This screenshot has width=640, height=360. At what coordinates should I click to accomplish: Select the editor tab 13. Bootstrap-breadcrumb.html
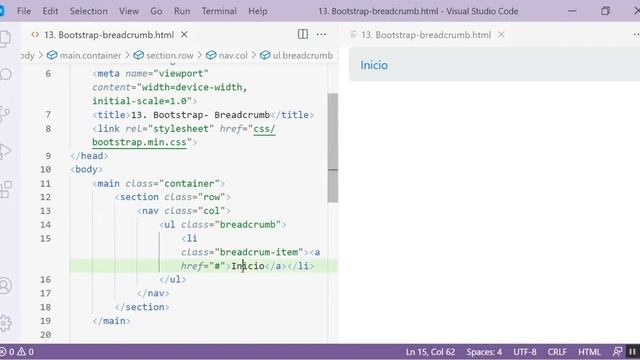109,35
